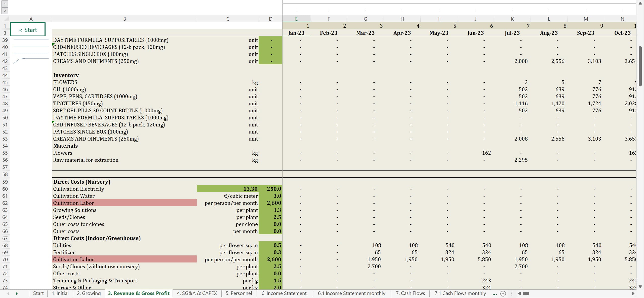Image resolution: width=644 pixels, height=298 pixels.
Task: Open the 4. SG&A & CAPEX tab
Action: pyautogui.click(x=197, y=293)
